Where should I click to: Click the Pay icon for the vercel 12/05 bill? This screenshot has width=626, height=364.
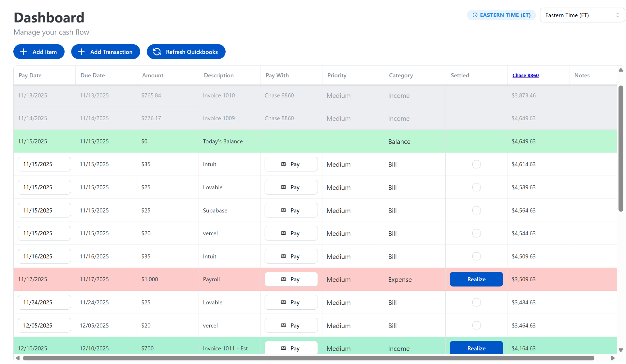coord(283,325)
